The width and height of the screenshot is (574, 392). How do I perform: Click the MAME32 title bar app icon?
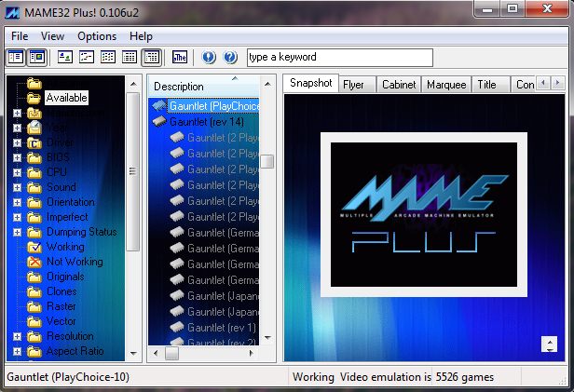tap(12, 13)
